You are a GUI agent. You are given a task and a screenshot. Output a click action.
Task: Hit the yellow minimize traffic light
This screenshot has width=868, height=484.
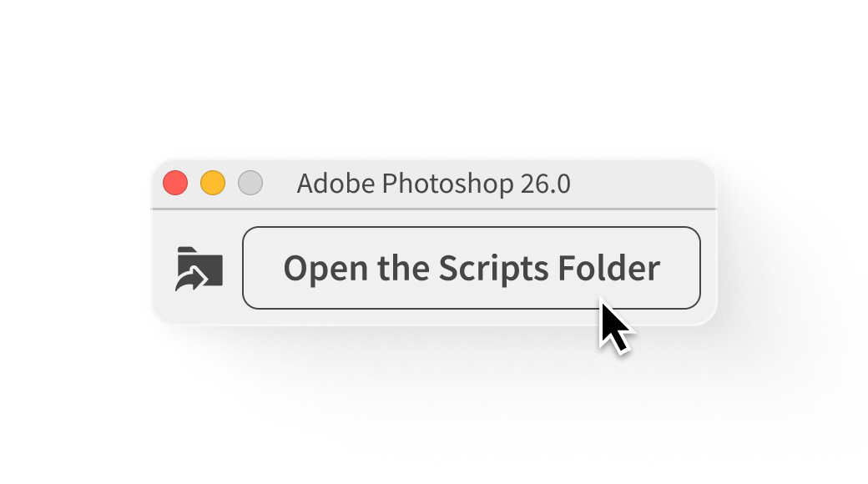coord(213,183)
